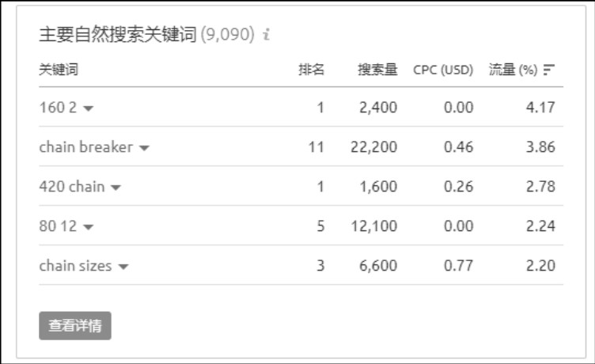Click the '80 12' keyword text

coord(58,226)
